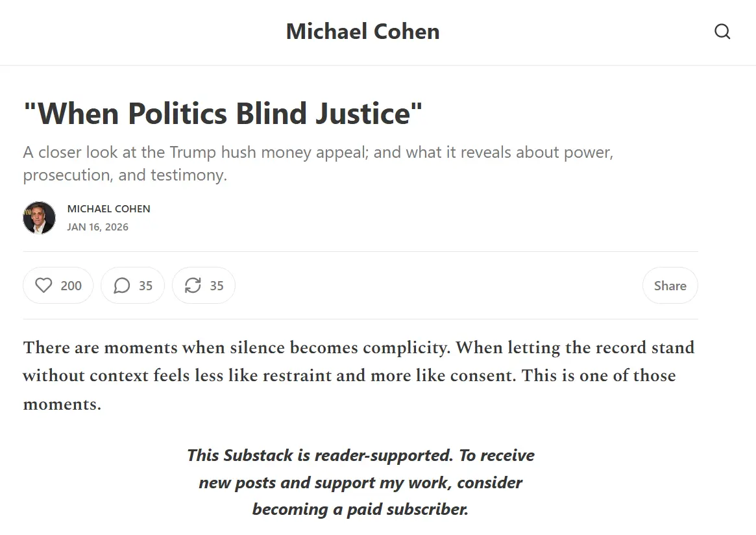Click the comment count beside the speech bubble
Screen dimensions: 756x535
point(145,286)
